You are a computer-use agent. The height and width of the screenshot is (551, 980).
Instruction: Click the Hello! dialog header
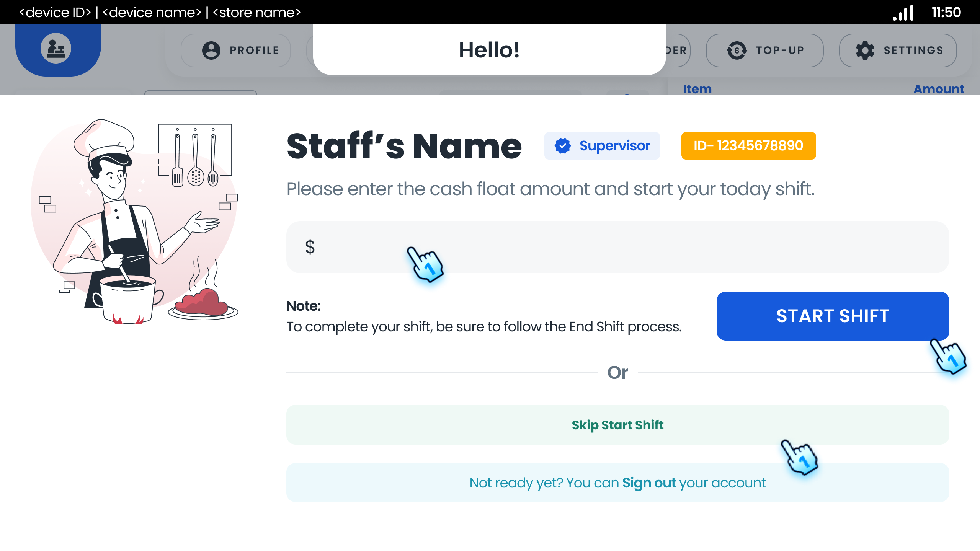pyautogui.click(x=489, y=50)
